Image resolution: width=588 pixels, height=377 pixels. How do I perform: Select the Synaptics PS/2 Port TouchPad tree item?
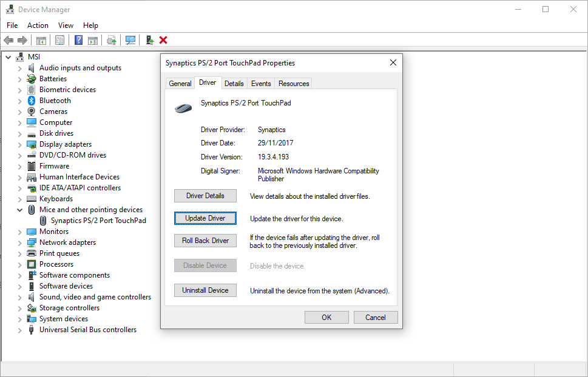[96, 221]
